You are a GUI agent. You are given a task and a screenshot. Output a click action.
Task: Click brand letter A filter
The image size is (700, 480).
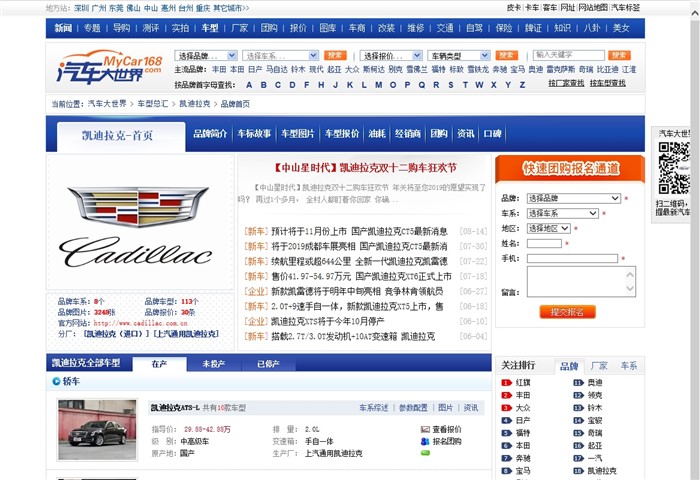click(249, 85)
